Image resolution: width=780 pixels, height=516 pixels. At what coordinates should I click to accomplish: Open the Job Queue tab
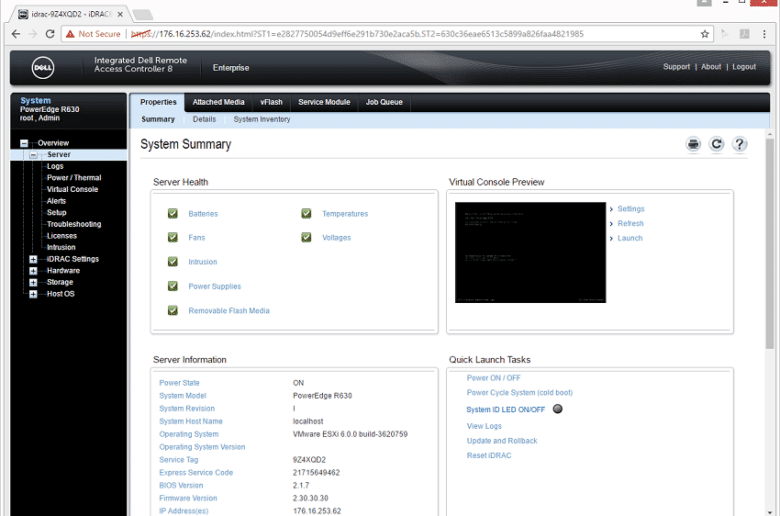click(x=384, y=102)
